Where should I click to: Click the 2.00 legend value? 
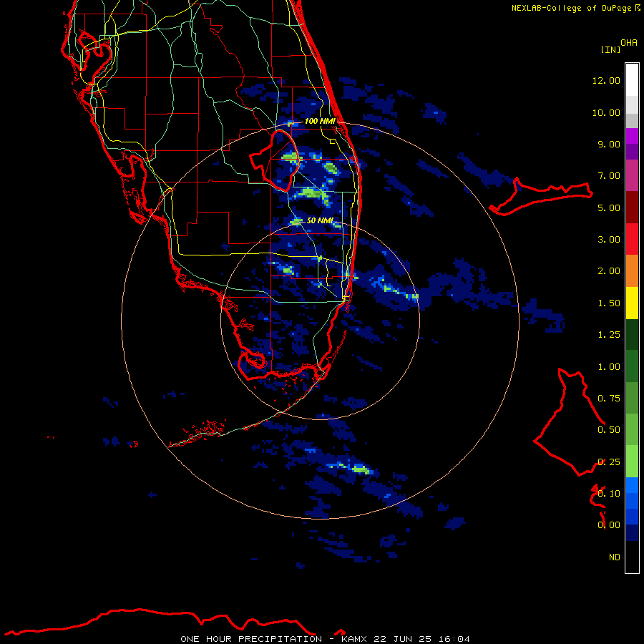tap(609, 271)
